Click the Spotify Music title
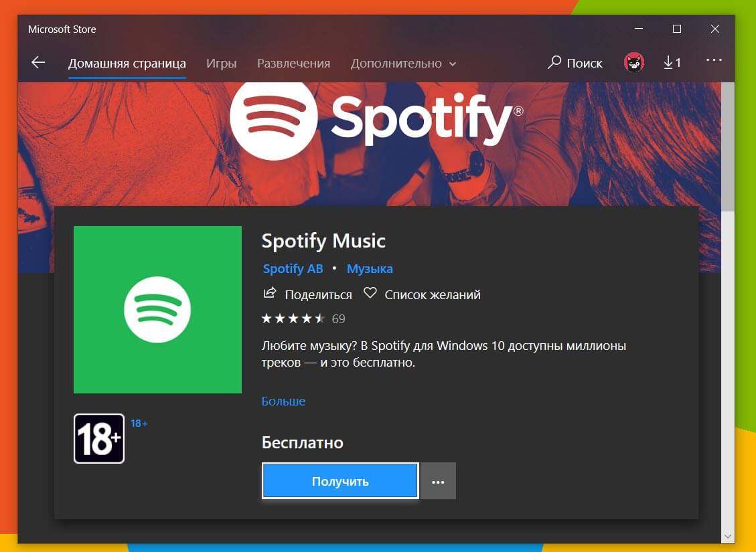 click(x=323, y=240)
